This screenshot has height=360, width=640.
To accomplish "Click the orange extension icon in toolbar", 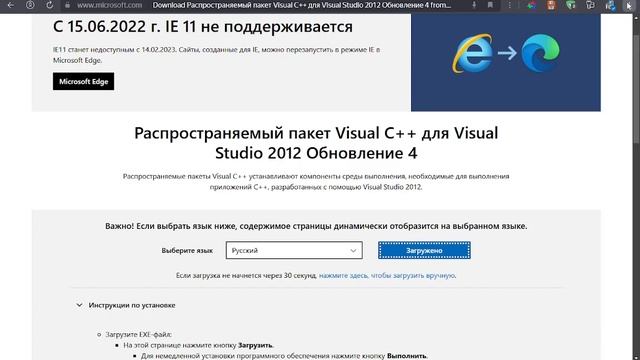I will (551, 5).
